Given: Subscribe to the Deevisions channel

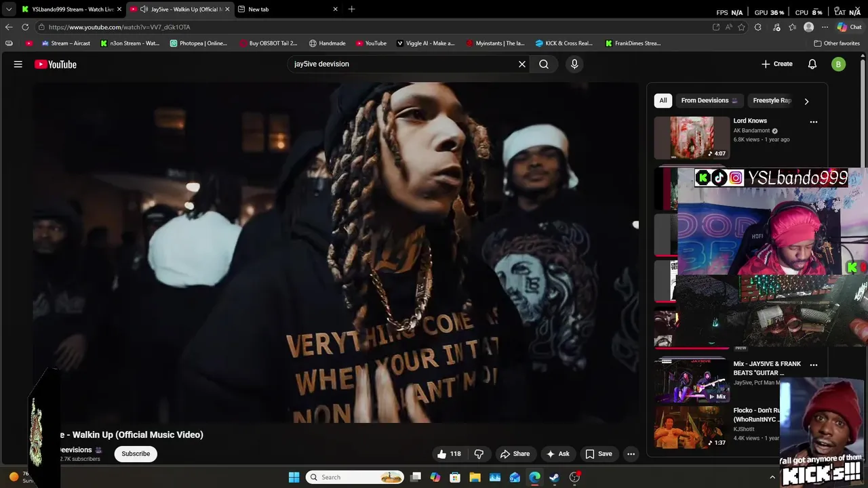Looking at the screenshot, I should 136,454.
